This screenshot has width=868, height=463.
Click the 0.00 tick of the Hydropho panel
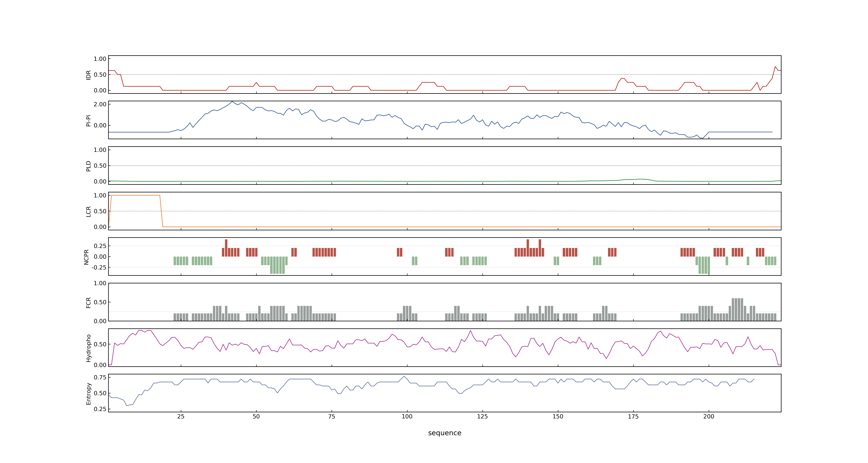(x=100, y=365)
